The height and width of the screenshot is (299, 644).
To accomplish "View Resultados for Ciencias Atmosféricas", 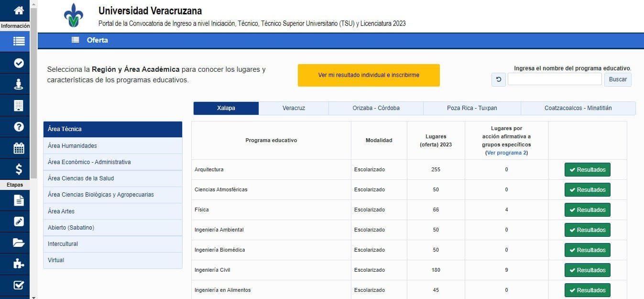I will 588,190.
